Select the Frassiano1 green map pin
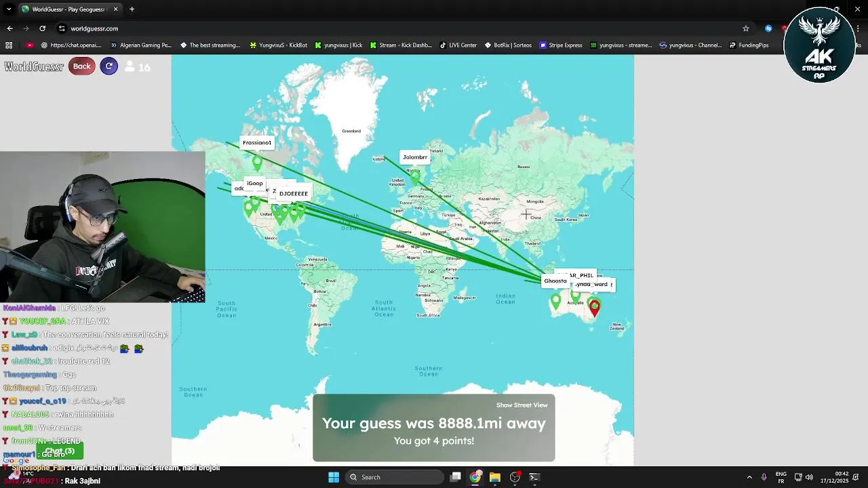868x488 pixels. (x=257, y=162)
